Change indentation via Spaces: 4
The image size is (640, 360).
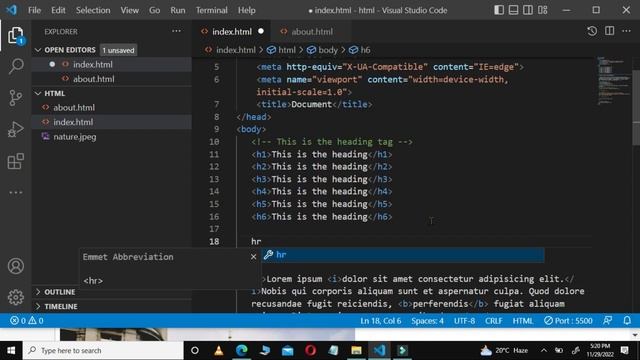pyautogui.click(x=427, y=321)
